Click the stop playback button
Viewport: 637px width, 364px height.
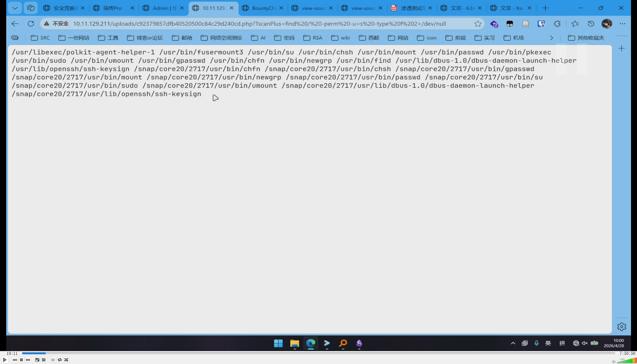(x=21, y=360)
